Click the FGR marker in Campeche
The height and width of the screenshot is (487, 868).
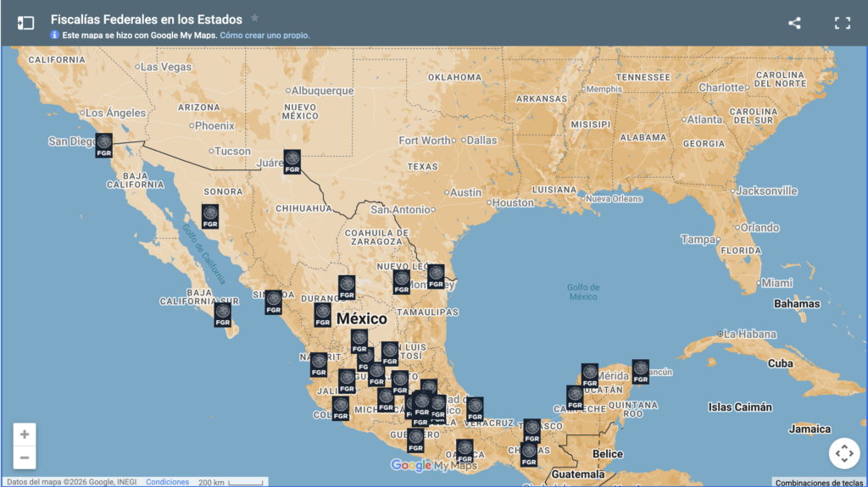[x=575, y=396]
